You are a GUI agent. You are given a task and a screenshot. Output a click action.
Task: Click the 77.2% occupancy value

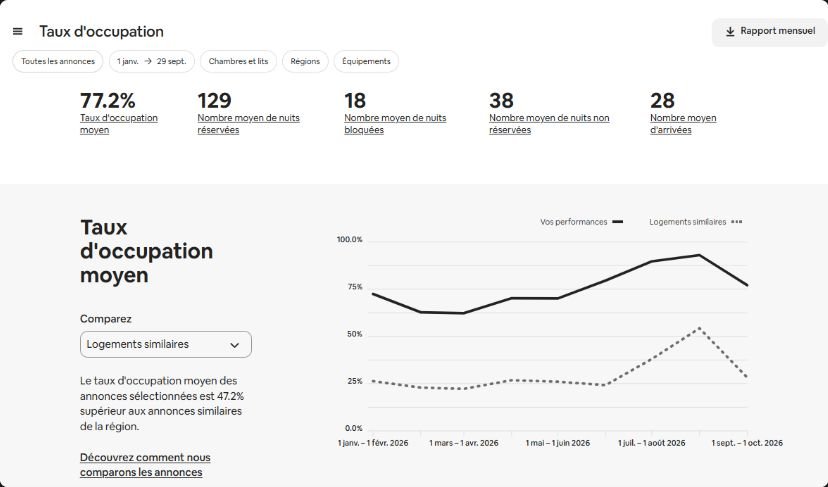(x=108, y=100)
